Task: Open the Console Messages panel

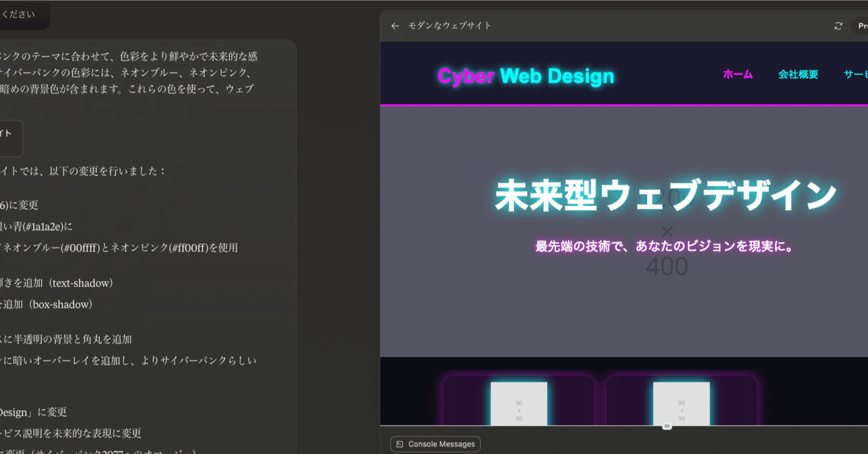Action: click(435, 445)
